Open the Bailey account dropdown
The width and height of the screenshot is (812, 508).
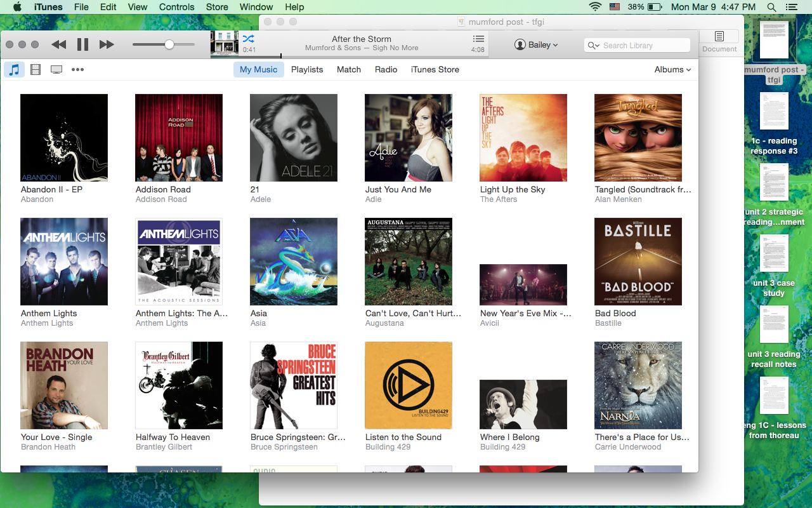point(537,45)
